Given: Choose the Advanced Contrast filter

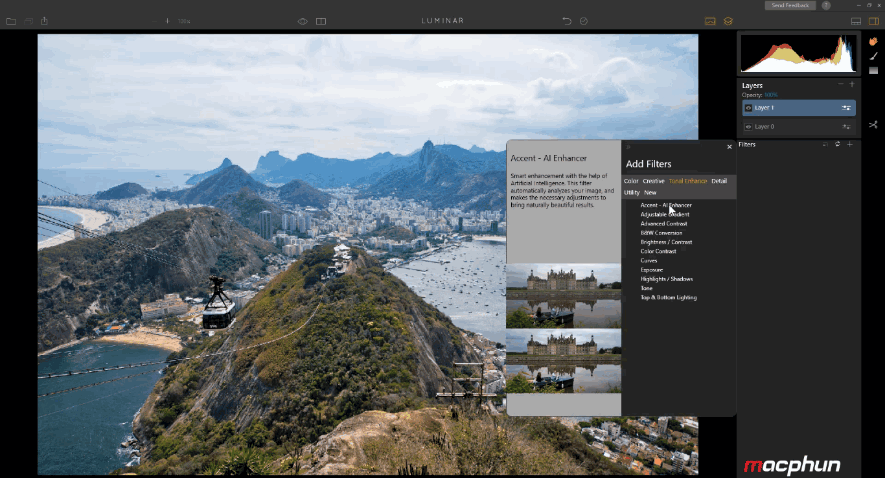Looking at the screenshot, I should (x=664, y=224).
